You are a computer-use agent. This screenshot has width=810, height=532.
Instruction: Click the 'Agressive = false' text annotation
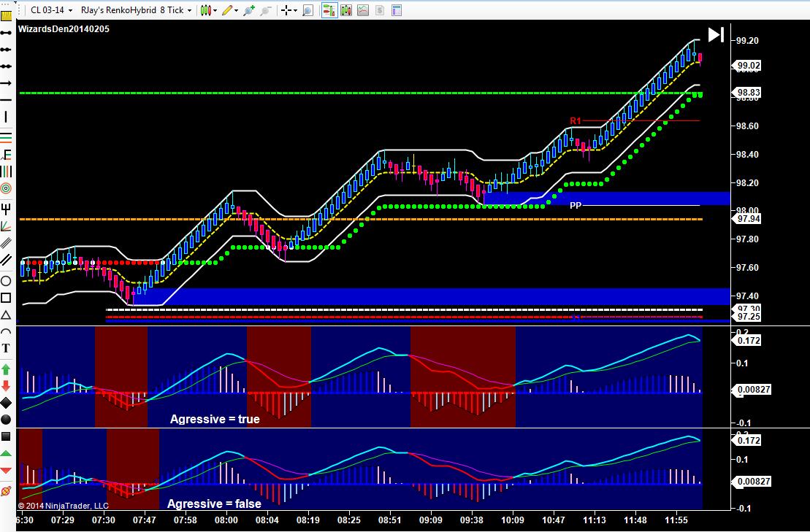(x=215, y=504)
